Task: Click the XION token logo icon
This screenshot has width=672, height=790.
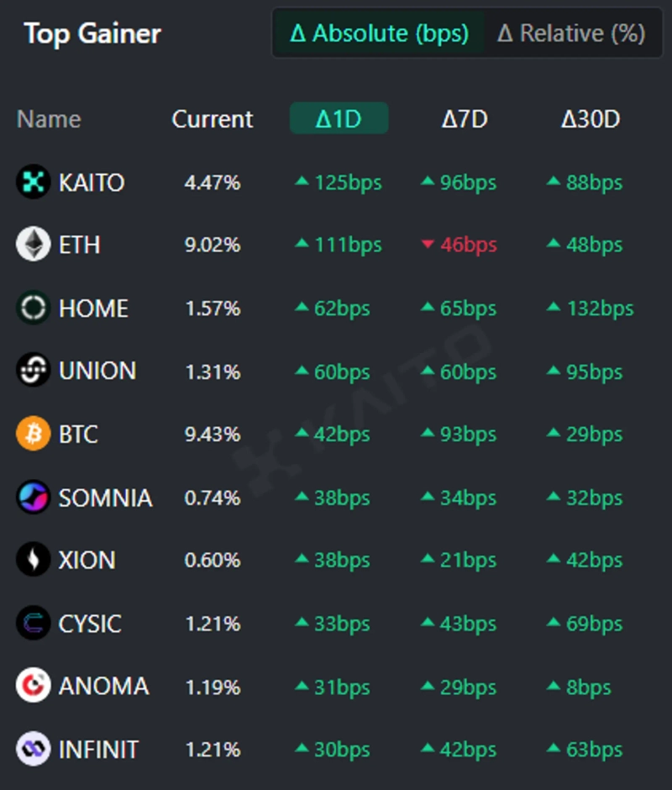Action: (x=34, y=560)
